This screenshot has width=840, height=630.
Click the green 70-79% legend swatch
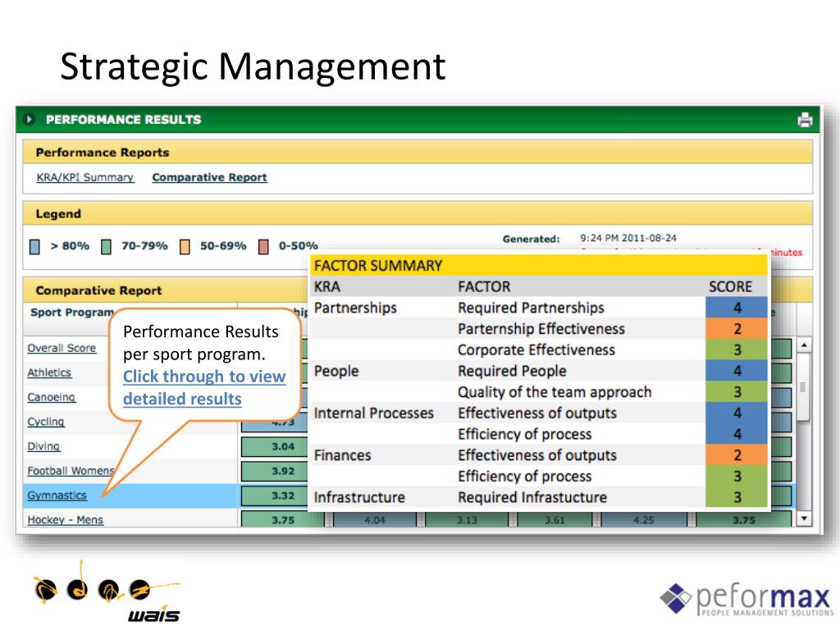tap(106, 246)
